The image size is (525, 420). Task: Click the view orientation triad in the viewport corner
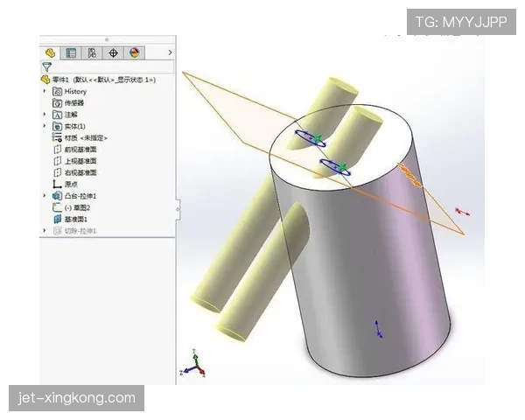pyautogui.click(x=193, y=364)
